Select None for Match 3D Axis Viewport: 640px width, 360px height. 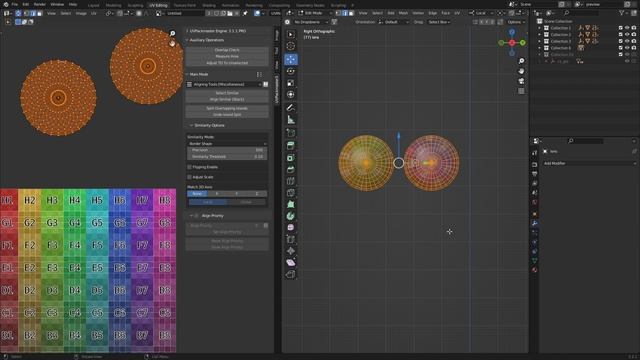pos(197,193)
